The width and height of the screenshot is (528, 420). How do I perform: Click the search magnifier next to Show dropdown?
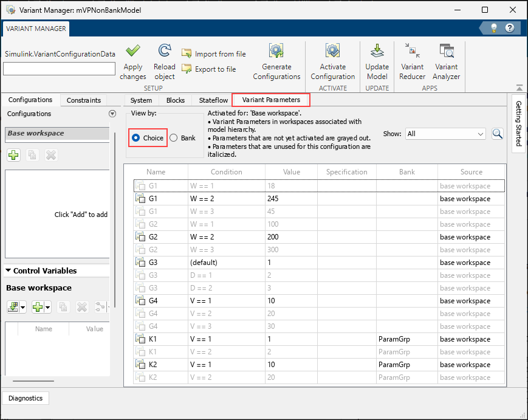[x=497, y=134]
